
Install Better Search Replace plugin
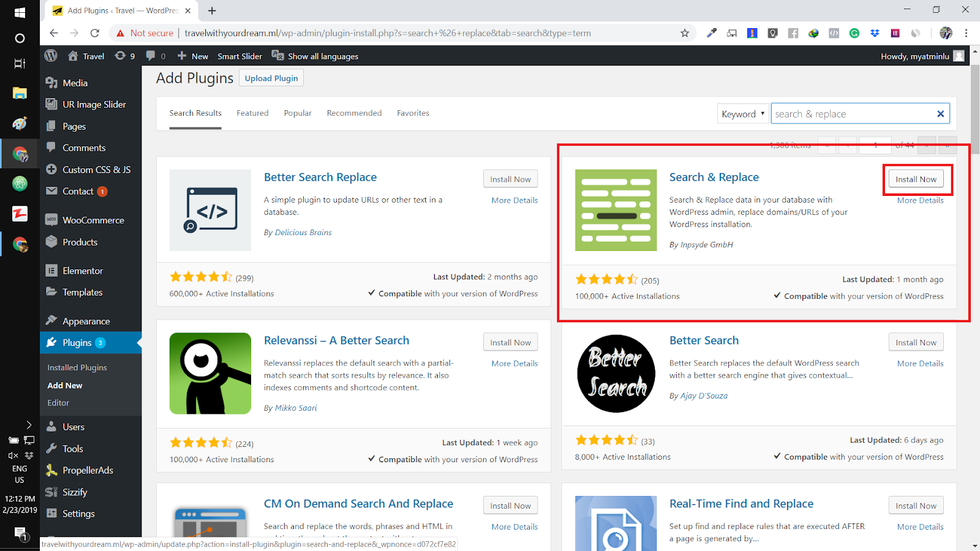(510, 179)
